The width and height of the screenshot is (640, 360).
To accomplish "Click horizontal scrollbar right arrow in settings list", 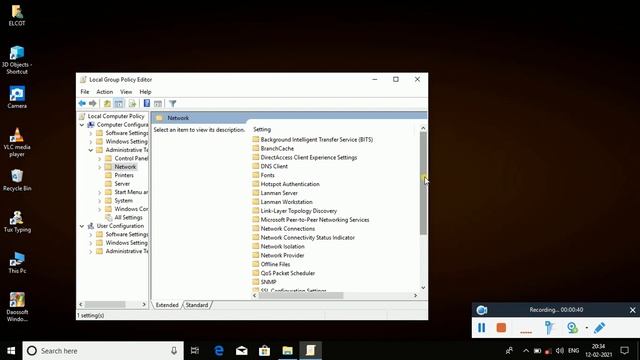I will pos(416,296).
